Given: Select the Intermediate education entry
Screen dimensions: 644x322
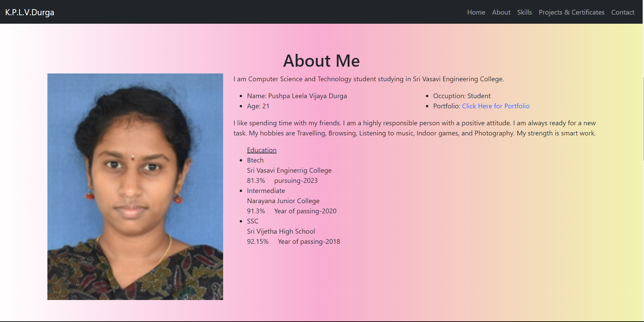Looking at the screenshot, I should [266, 191].
